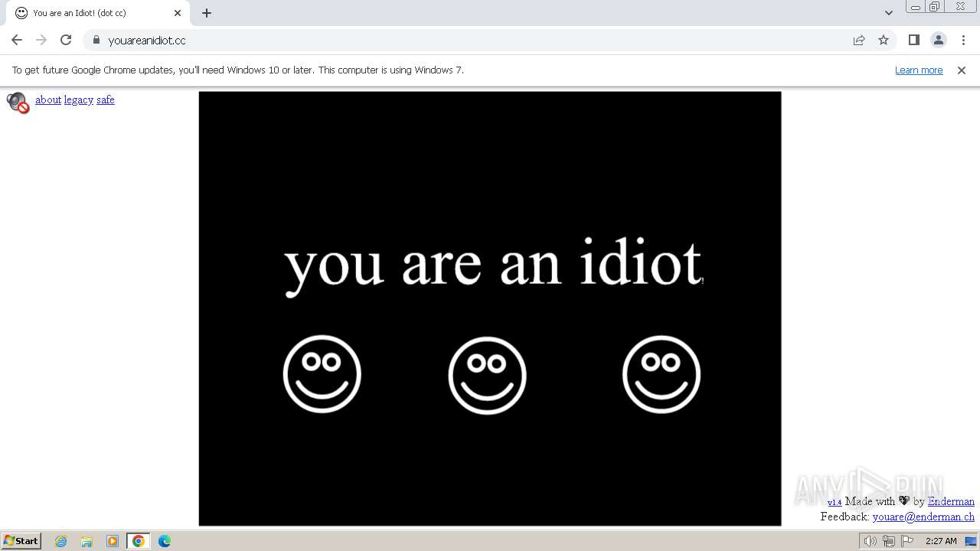Dismiss the Chrome update notification bar
The height and width of the screenshot is (551, 980).
click(x=962, y=70)
